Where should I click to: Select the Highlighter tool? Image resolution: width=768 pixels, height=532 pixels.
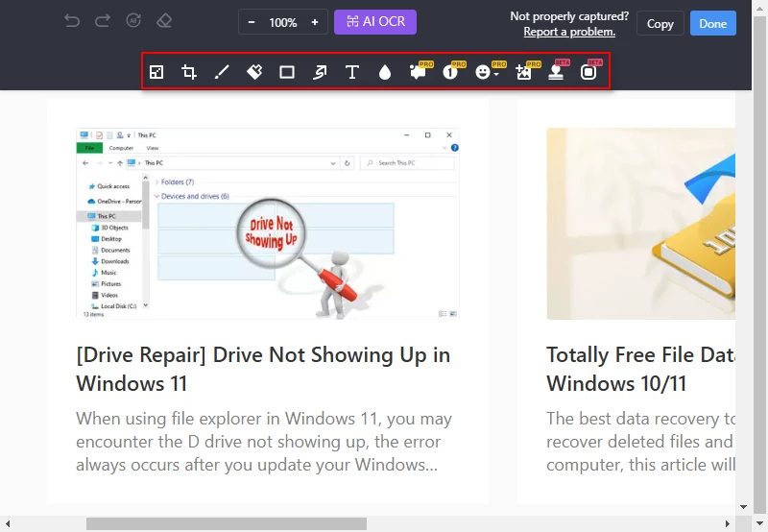click(254, 72)
